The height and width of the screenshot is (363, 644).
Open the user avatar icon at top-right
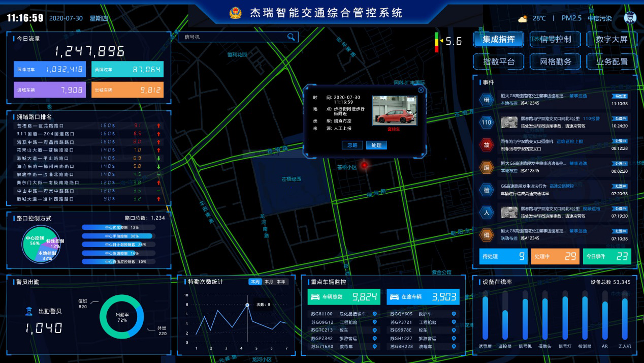(x=630, y=18)
